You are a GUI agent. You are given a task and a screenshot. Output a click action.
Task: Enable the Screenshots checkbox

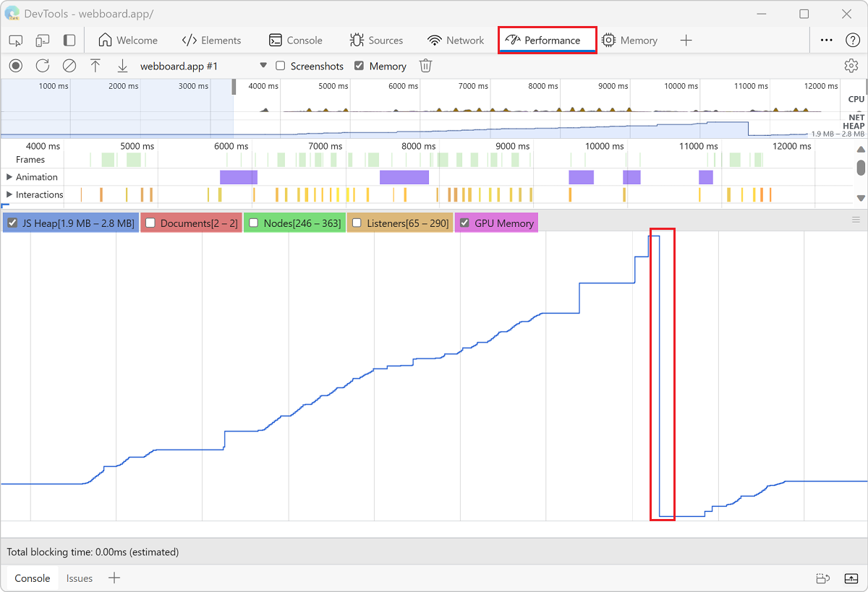click(x=280, y=66)
